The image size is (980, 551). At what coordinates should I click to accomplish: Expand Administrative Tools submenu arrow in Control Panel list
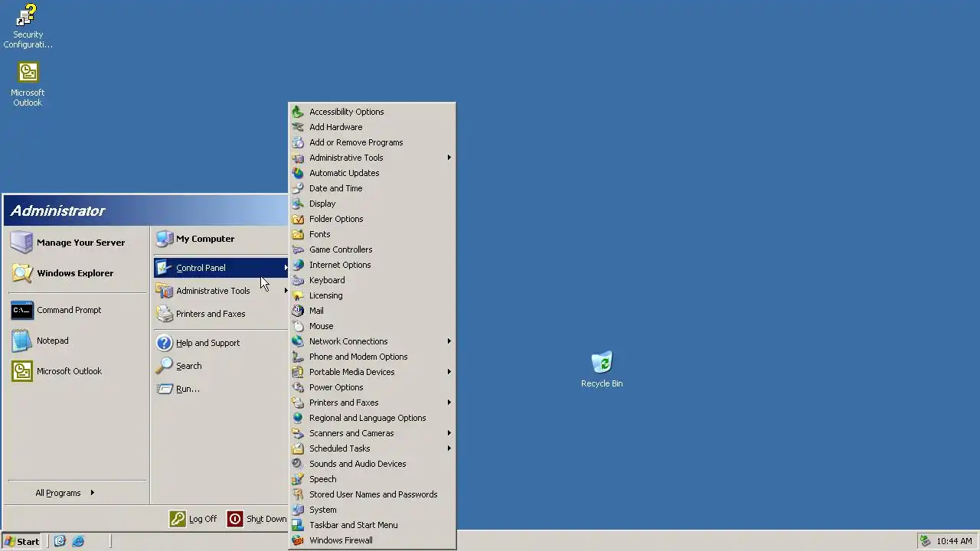(x=449, y=158)
